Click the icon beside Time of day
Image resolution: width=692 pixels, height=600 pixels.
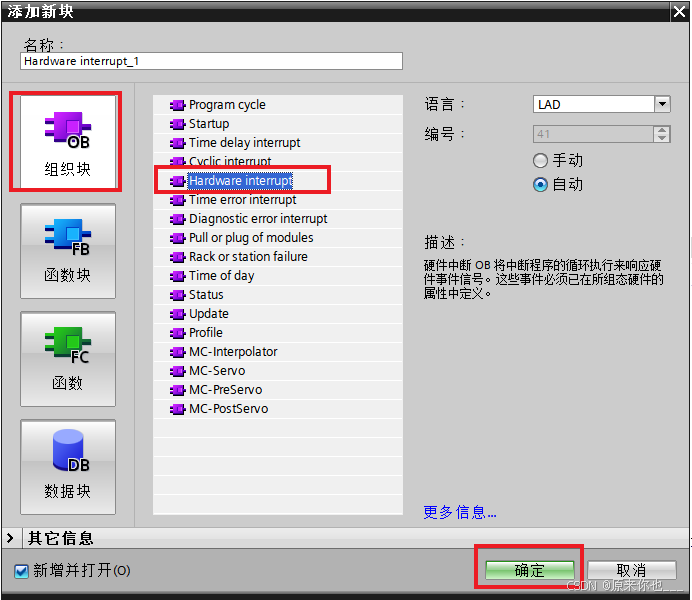tap(177, 276)
